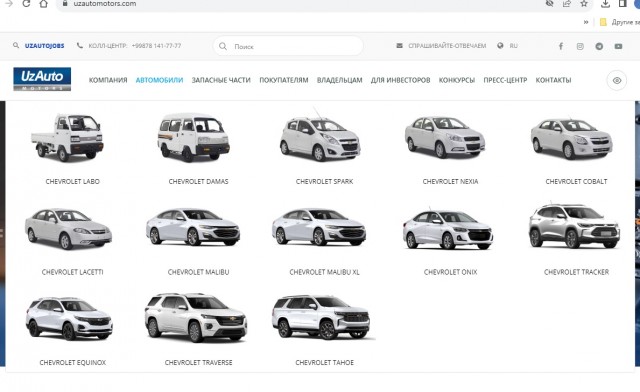
Task: Select the Chevrolet Lacetti image
Action: [68, 228]
